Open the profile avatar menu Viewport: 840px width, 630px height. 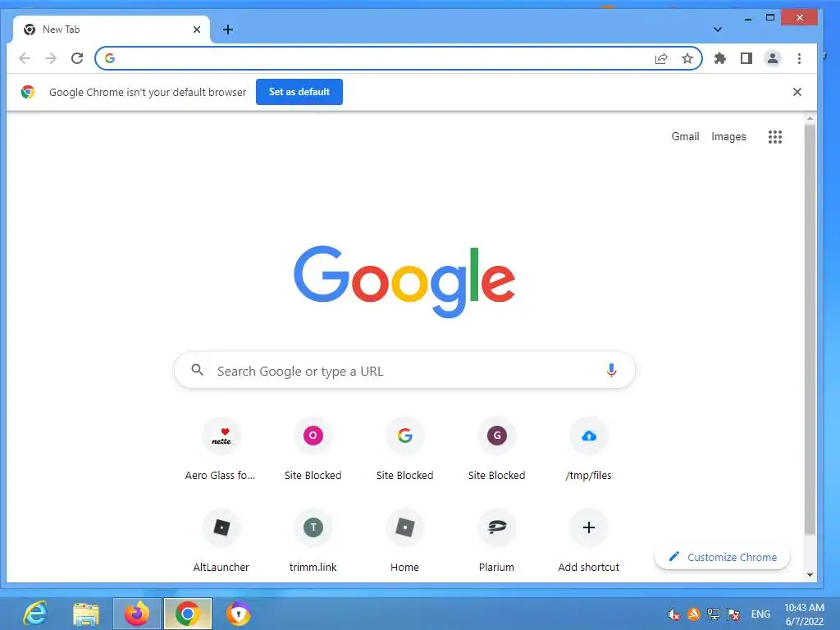pos(773,58)
